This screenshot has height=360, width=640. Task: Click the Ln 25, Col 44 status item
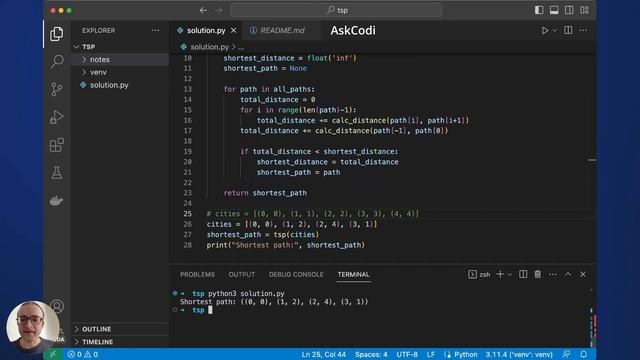click(x=324, y=354)
